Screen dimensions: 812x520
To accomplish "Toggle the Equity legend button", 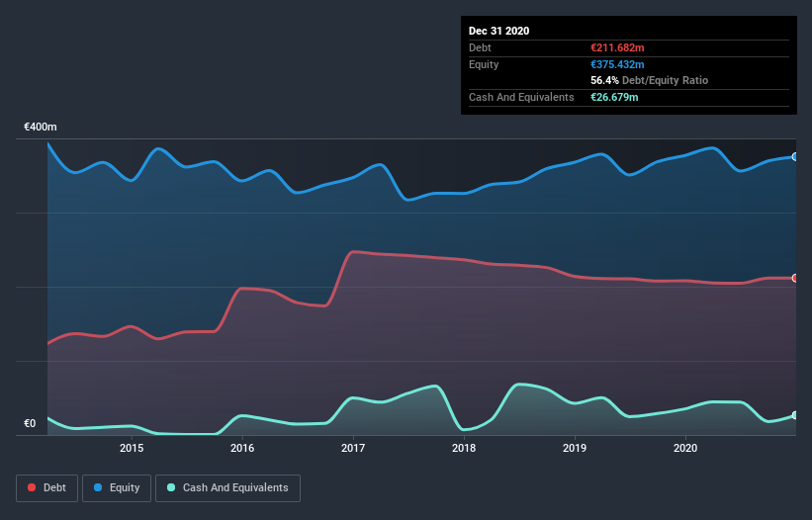I will tap(117, 488).
